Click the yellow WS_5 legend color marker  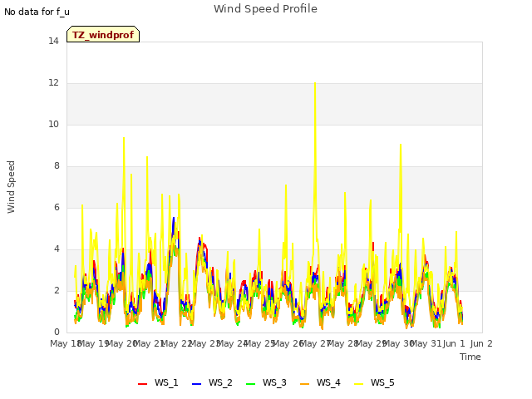tap(358, 384)
